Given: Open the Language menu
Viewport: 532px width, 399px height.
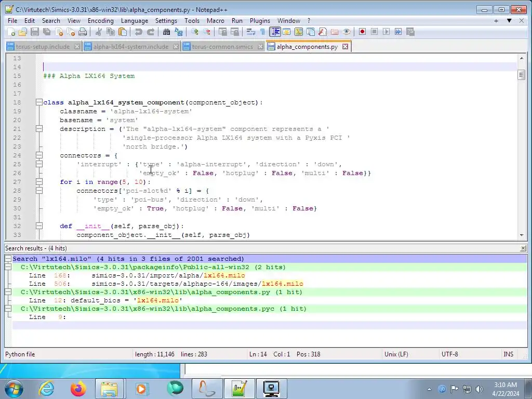Looking at the screenshot, I should point(135,21).
